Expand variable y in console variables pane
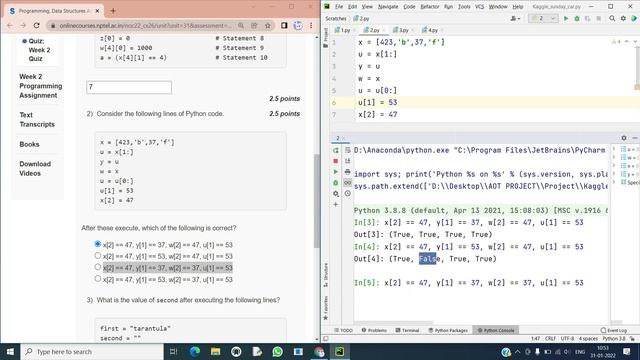This screenshot has width=640, height=360. 614,174
